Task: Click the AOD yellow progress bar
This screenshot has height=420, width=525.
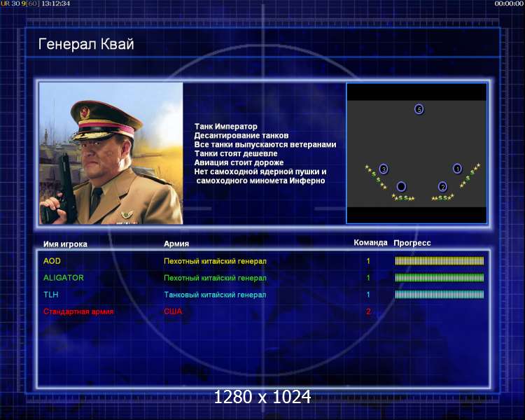Action: tap(440, 261)
